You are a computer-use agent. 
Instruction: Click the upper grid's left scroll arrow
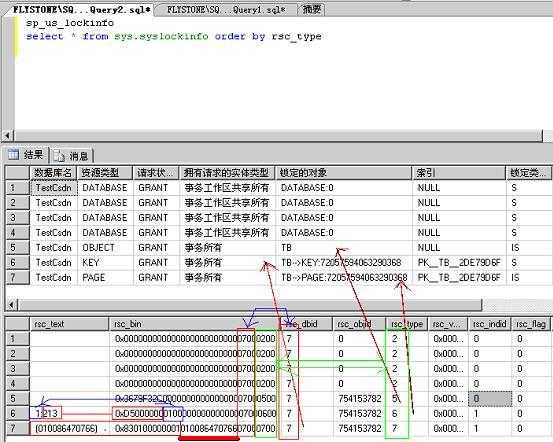(x=11, y=304)
